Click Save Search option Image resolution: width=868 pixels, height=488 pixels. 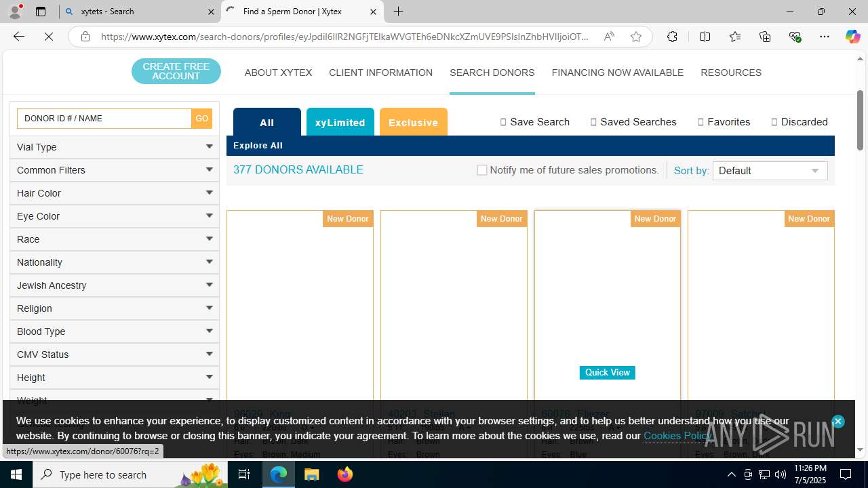point(535,122)
